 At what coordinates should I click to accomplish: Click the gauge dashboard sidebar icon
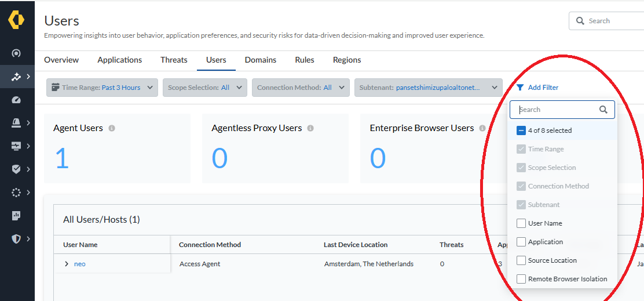(x=16, y=100)
